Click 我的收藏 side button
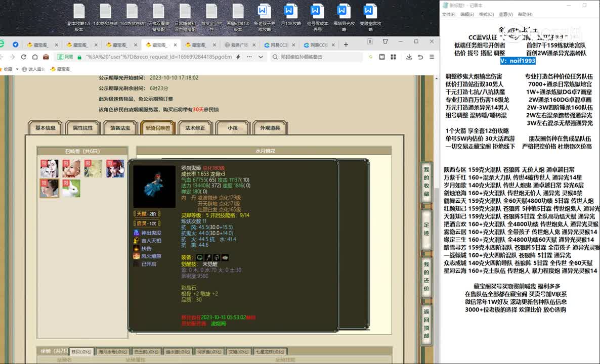This screenshot has width=600, height=364. (426, 181)
